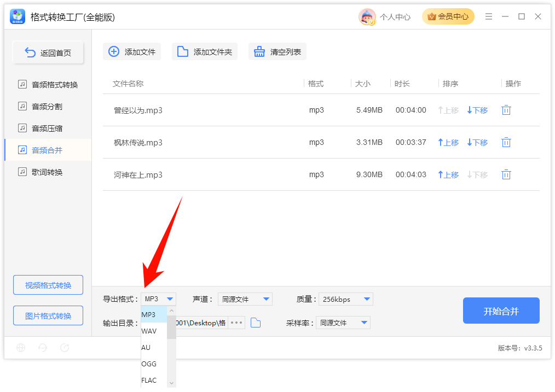Click the 格式 column header
This screenshot has height=392, width=555.
(316, 84)
